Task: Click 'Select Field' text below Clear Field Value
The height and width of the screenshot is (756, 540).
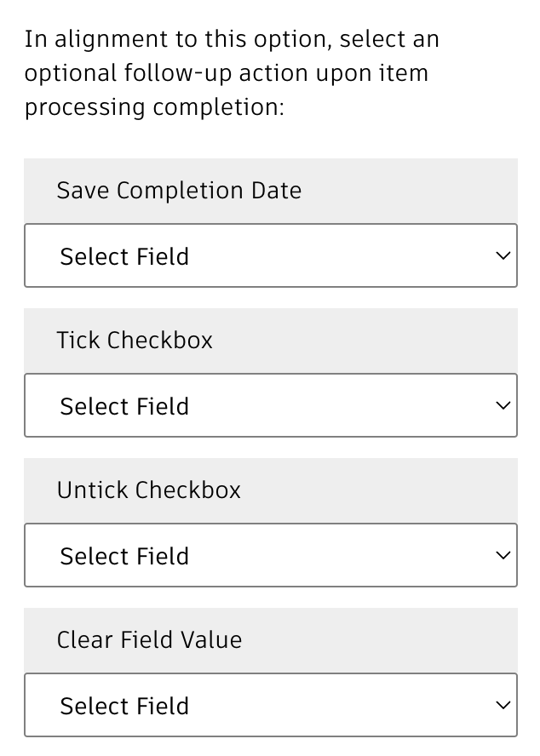Action: click(124, 706)
